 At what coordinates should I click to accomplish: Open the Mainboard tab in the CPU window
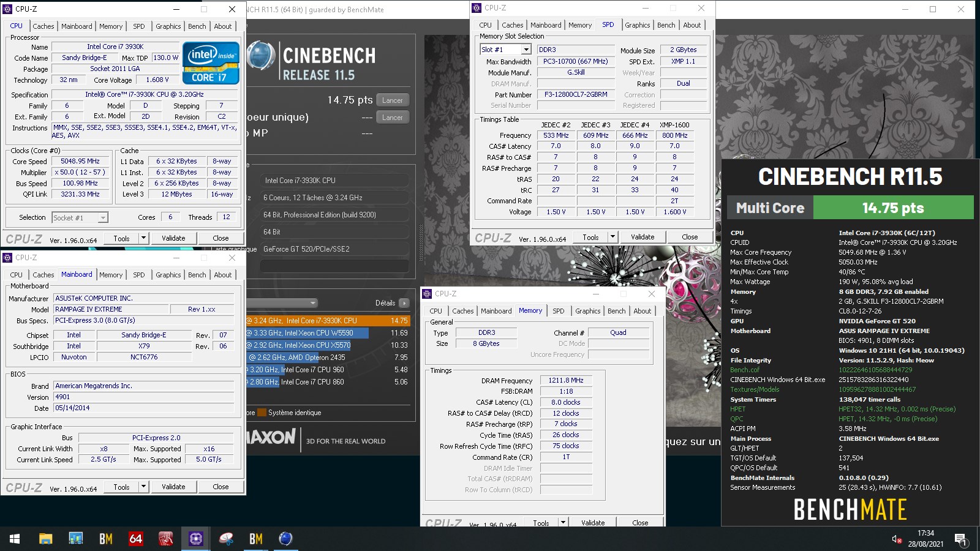click(x=77, y=26)
